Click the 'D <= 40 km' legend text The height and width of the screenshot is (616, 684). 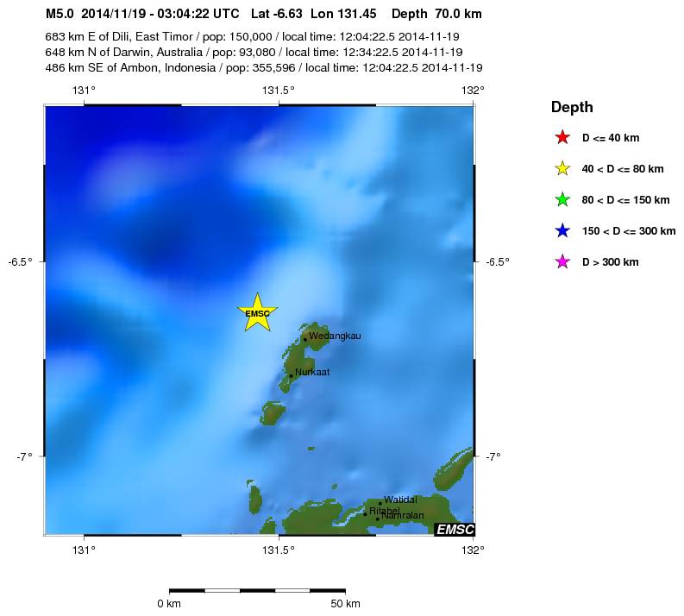coord(611,138)
